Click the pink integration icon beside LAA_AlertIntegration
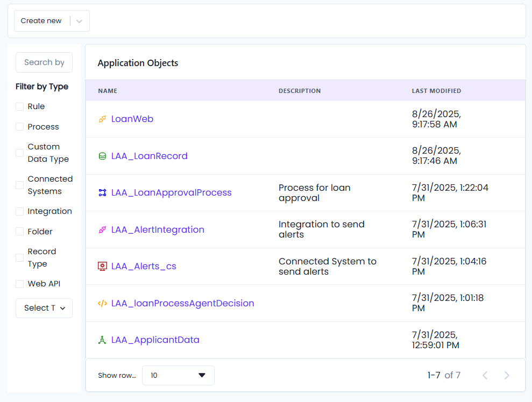The image size is (532, 402). (x=102, y=229)
